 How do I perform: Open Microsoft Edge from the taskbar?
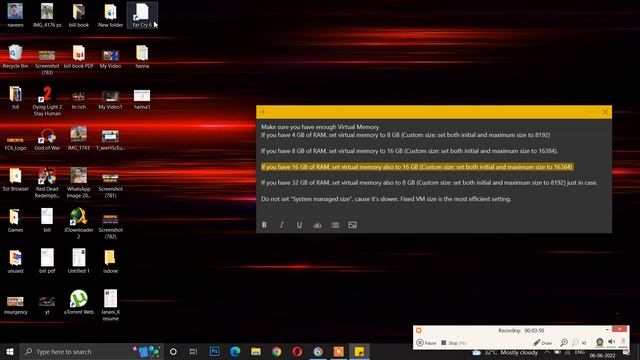coord(235,351)
